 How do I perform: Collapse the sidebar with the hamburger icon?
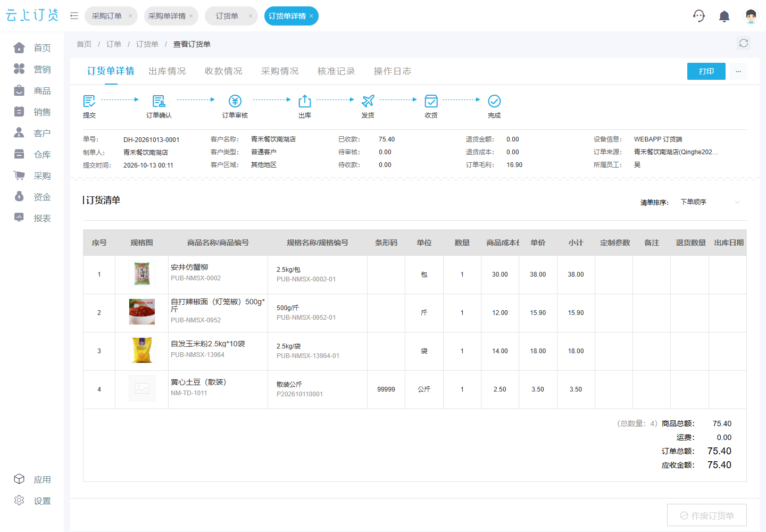[x=74, y=16]
